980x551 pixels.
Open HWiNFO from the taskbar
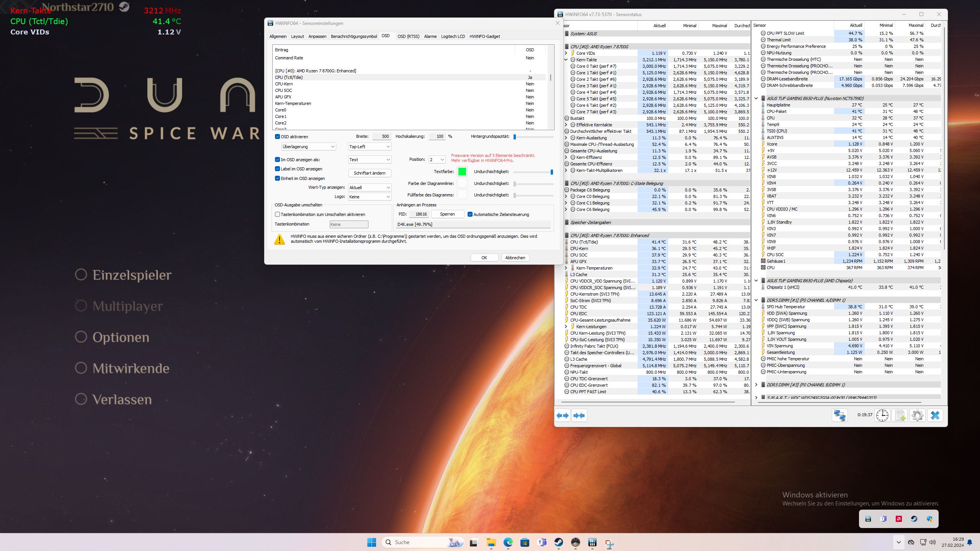tap(592, 542)
